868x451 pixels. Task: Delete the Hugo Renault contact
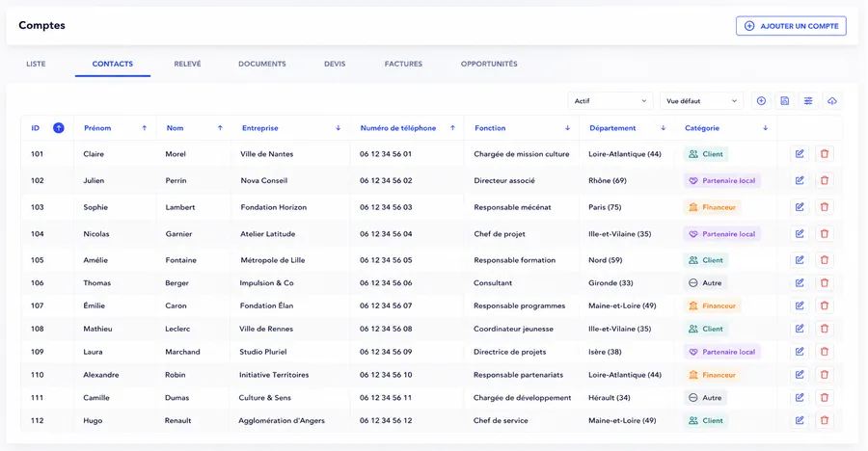825,420
